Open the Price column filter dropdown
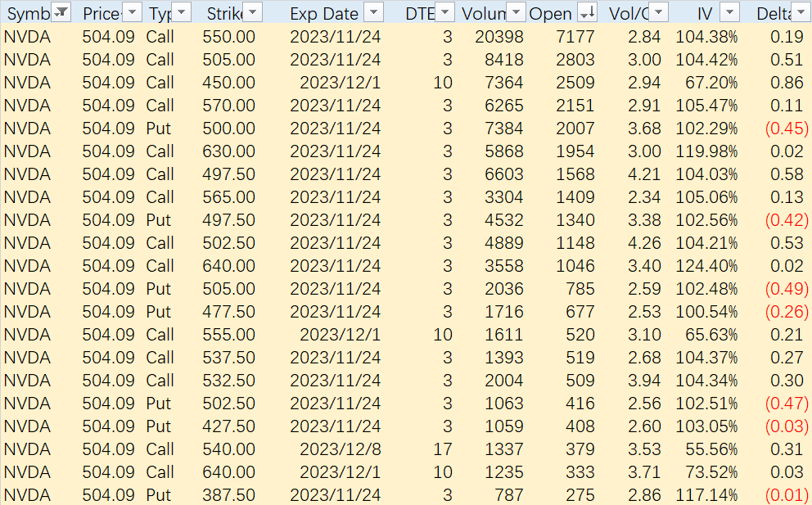Screen dimensions: 812x505 [132, 12]
